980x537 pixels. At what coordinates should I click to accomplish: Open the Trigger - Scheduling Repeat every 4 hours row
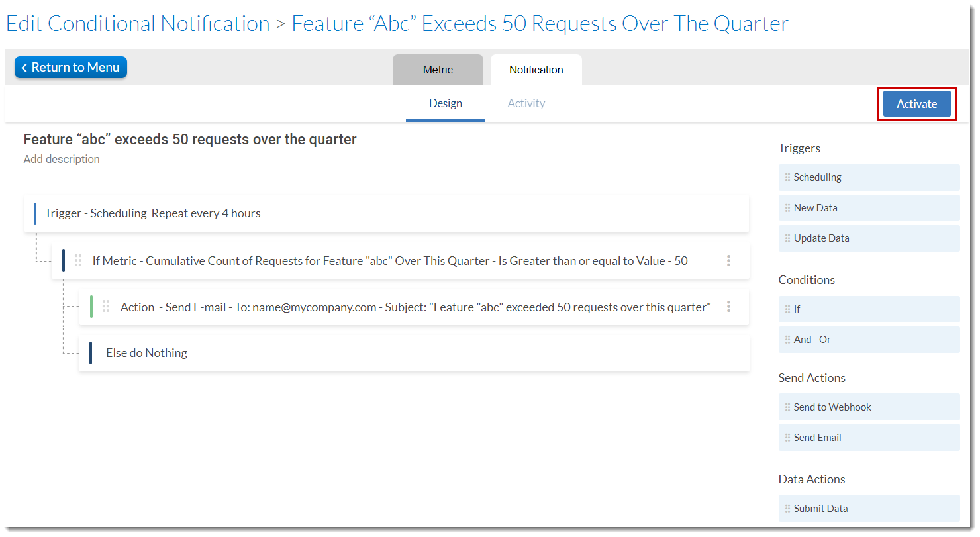[387, 213]
